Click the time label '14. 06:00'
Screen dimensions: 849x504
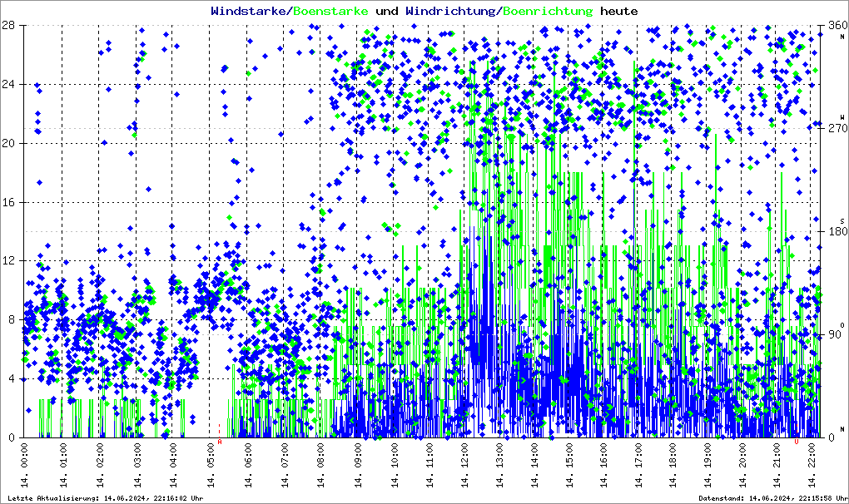pyautogui.click(x=247, y=465)
